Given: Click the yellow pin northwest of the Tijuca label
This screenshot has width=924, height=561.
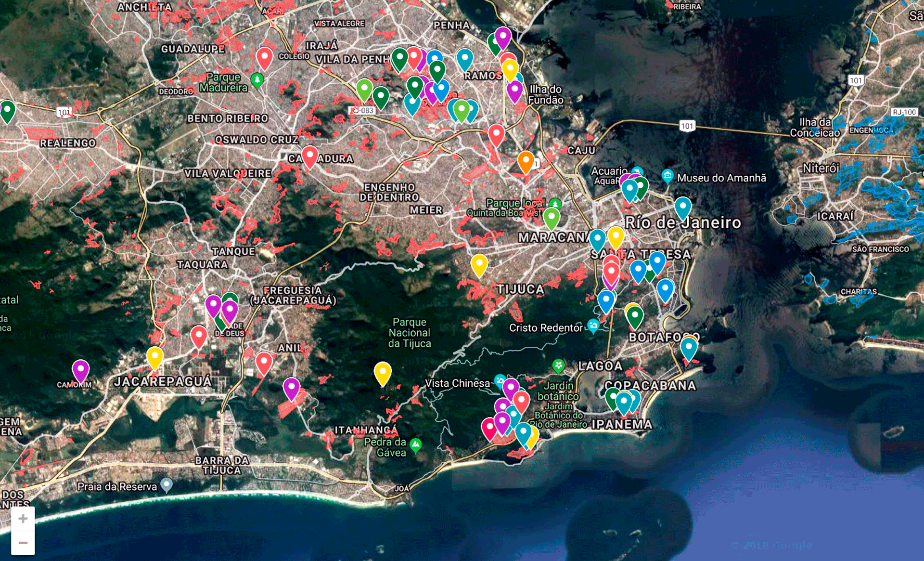Looking at the screenshot, I should (x=479, y=264).
